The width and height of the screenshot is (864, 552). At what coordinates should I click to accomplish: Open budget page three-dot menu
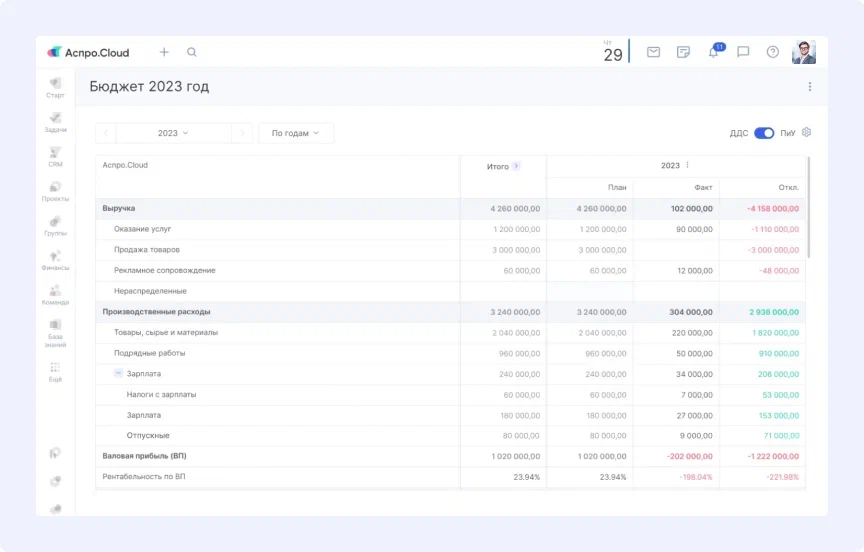pyautogui.click(x=810, y=87)
